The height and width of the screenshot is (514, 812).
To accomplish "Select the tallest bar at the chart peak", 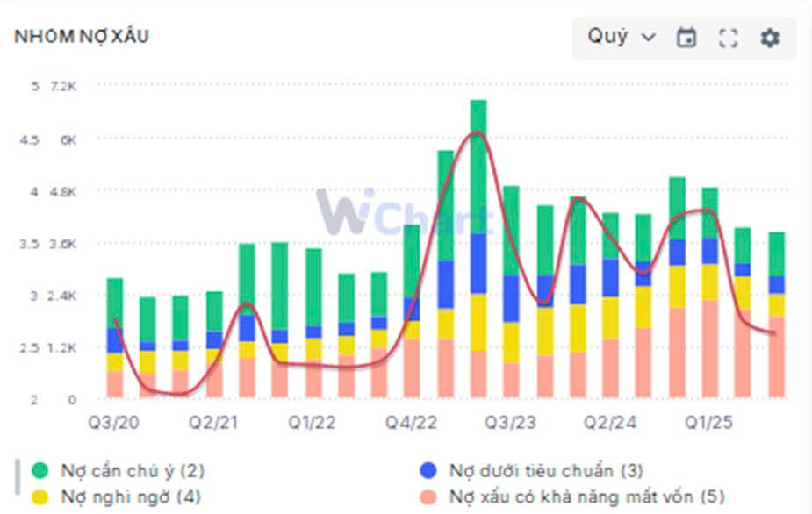I will tap(478, 246).
